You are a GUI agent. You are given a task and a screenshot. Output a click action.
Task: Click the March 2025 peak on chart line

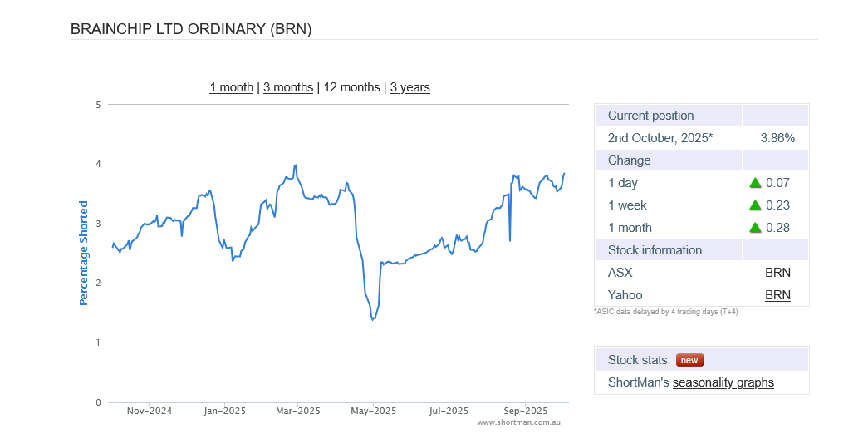pos(296,165)
